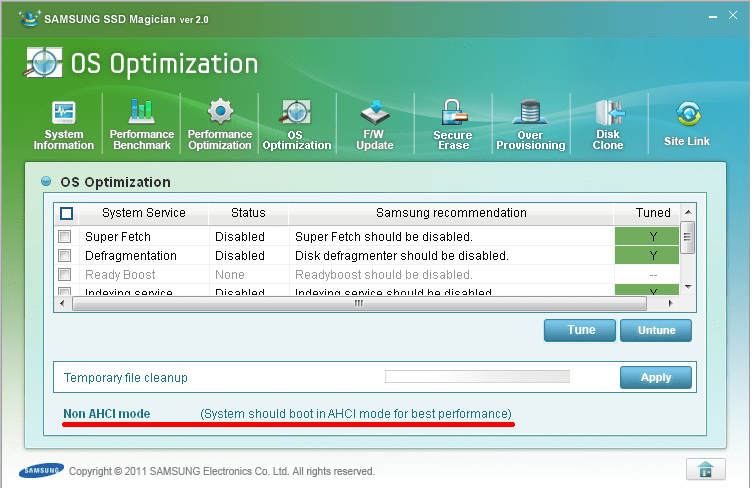
Task: Open Over Provisioning section
Action: click(x=531, y=125)
